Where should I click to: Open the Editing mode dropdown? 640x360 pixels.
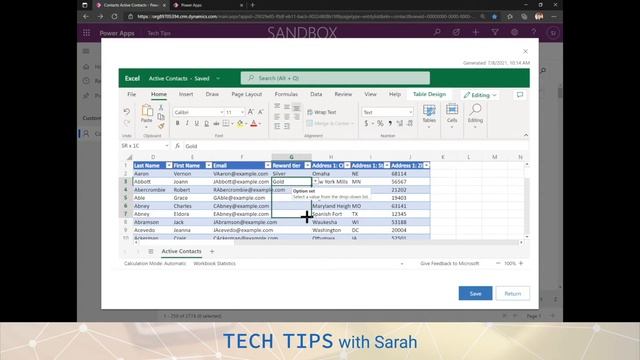[480, 95]
